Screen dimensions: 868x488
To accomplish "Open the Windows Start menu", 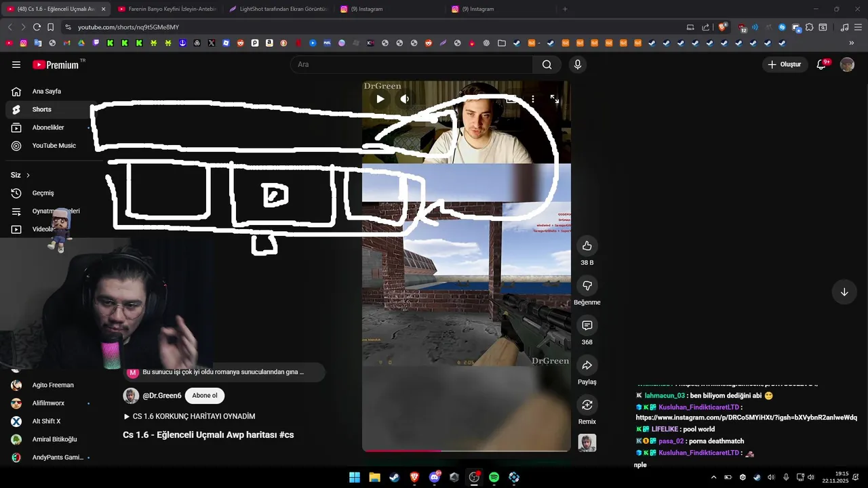I will pos(355,477).
